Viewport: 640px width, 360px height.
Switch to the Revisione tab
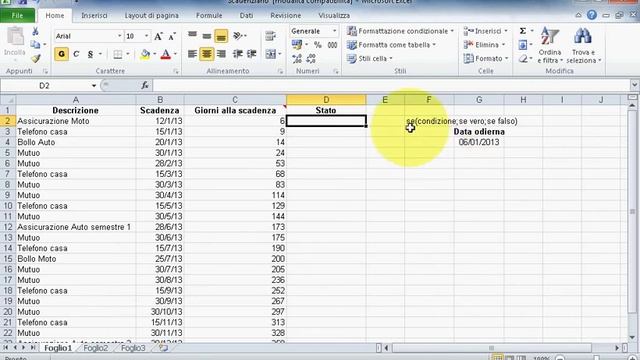[285, 16]
